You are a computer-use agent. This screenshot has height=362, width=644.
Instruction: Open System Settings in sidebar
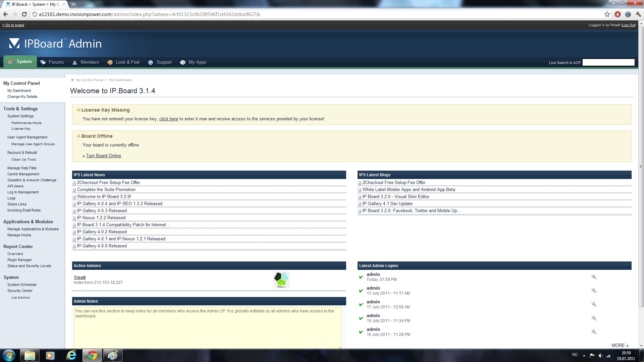click(20, 116)
